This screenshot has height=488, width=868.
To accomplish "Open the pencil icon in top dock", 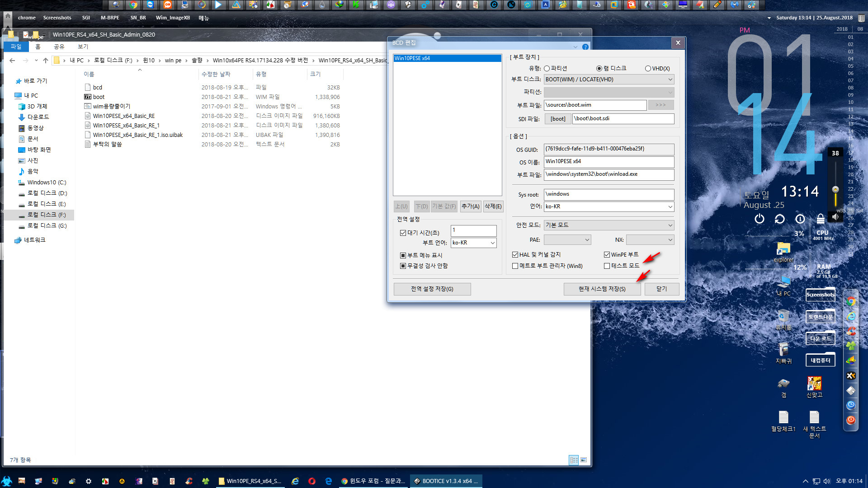I will [717, 5].
